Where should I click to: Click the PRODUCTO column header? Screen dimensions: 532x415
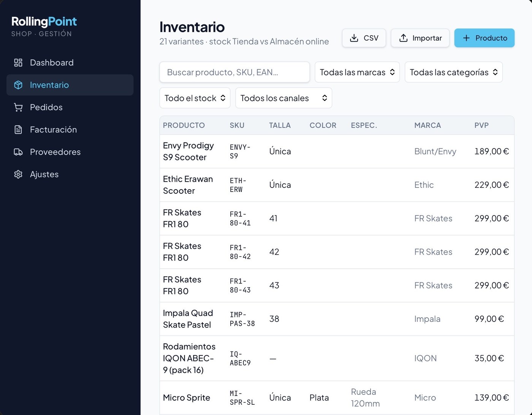pos(184,125)
